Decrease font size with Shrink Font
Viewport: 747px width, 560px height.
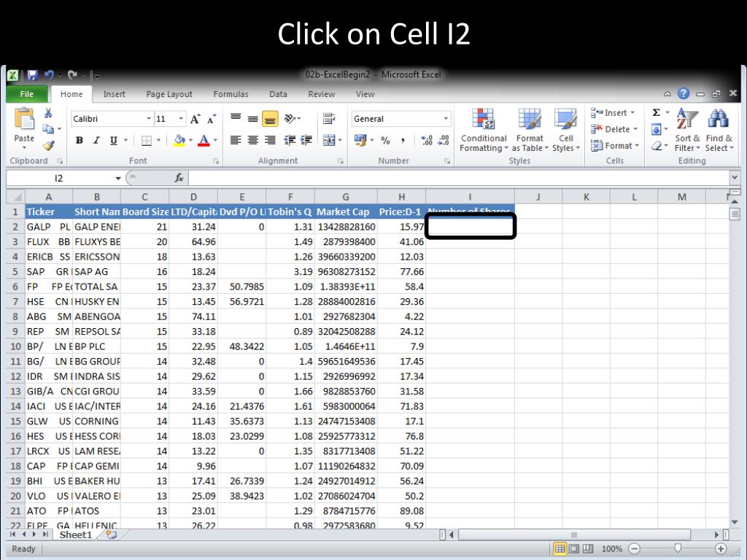pyautogui.click(x=212, y=119)
